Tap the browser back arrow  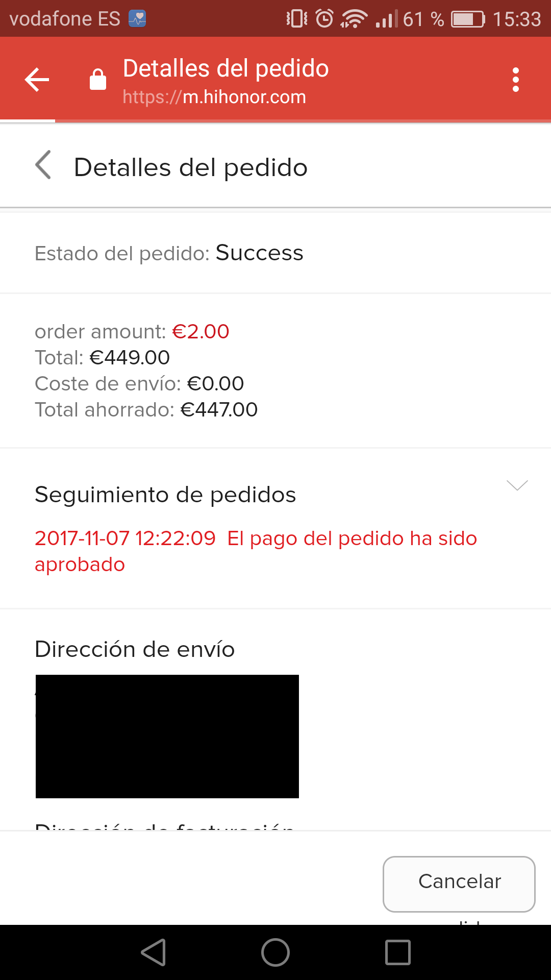tap(37, 80)
